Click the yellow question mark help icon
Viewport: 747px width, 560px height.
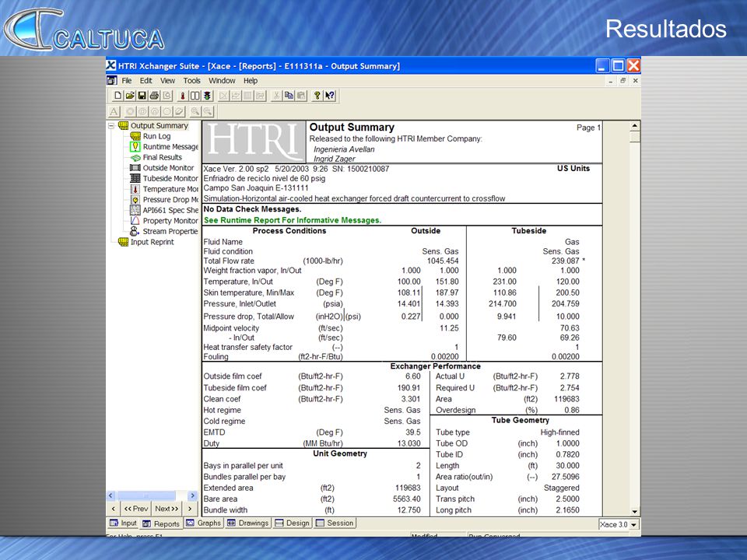pyautogui.click(x=317, y=96)
